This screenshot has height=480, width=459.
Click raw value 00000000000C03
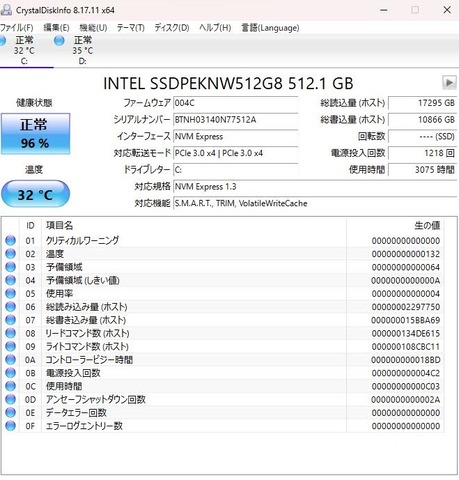406,386
